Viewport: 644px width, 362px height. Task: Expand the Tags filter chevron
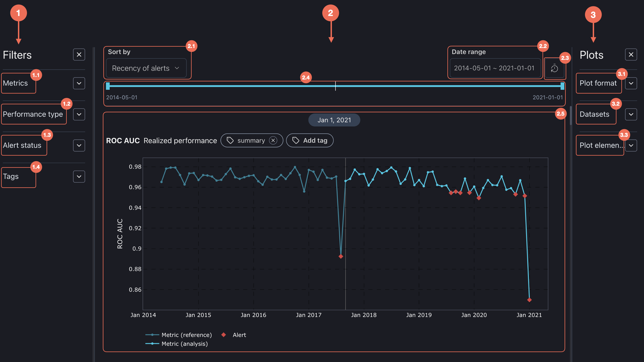pyautogui.click(x=79, y=177)
